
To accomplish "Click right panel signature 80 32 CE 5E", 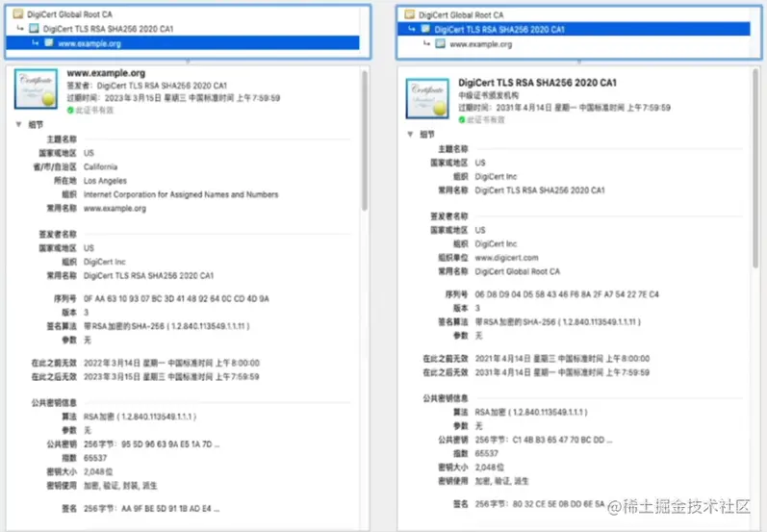I will [x=540, y=504].
